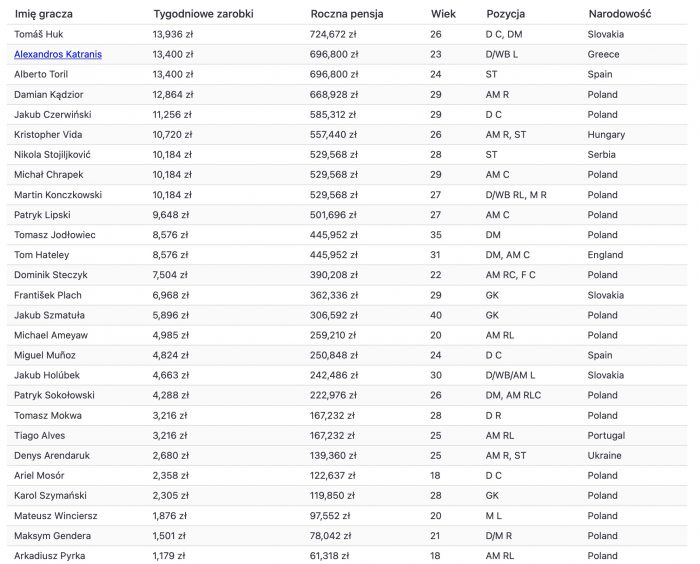The image size is (700, 564).
Task: Click the Pozycja column header
Action: point(505,14)
